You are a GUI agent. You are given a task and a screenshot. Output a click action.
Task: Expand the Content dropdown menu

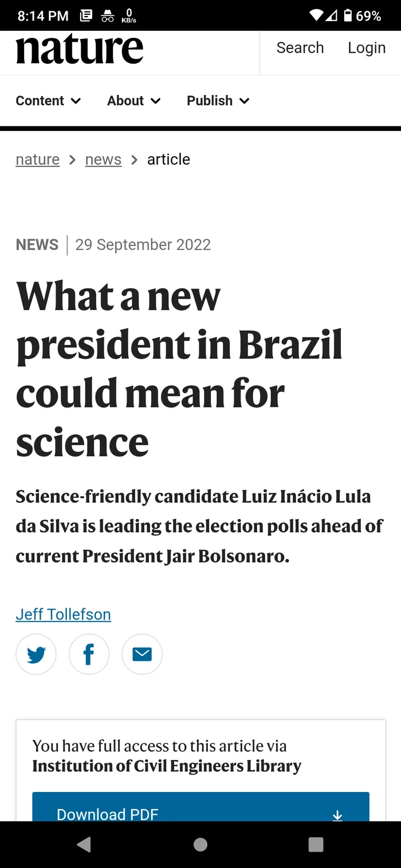tap(48, 101)
